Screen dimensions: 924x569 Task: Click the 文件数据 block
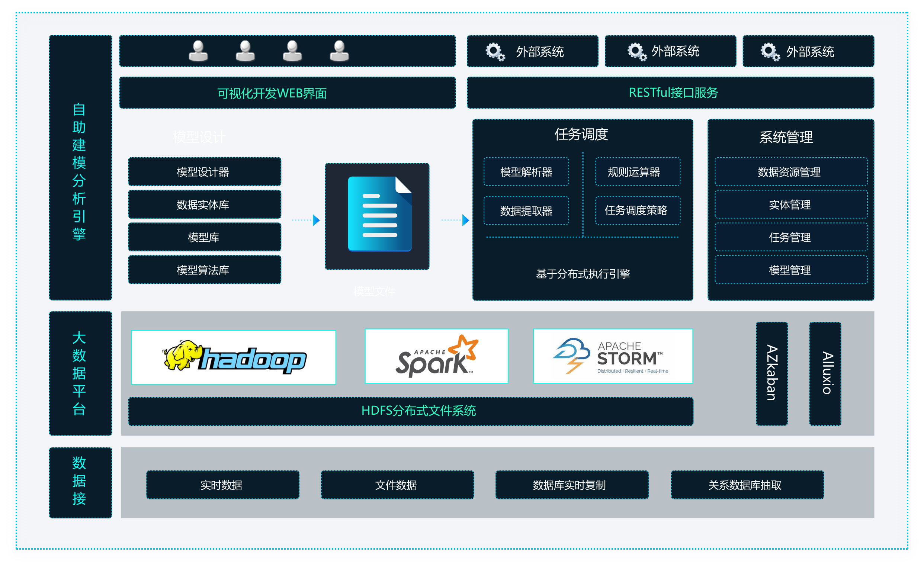(397, 485)
